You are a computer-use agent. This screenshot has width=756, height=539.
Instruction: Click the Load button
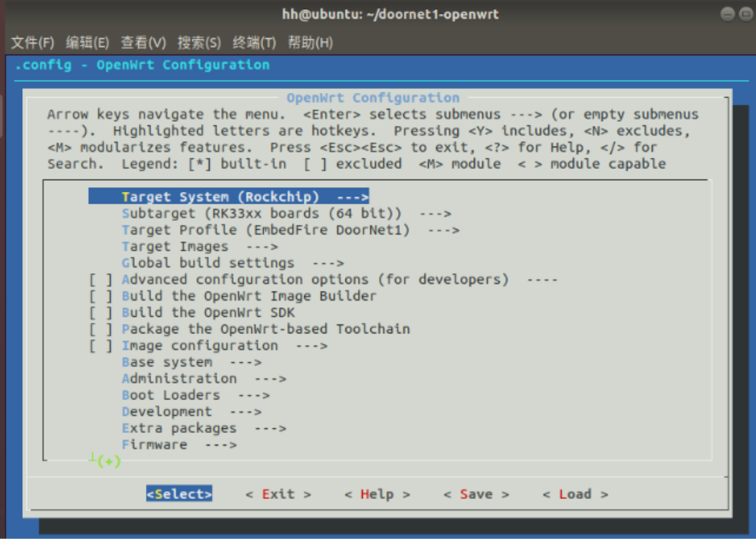[575, 494]
